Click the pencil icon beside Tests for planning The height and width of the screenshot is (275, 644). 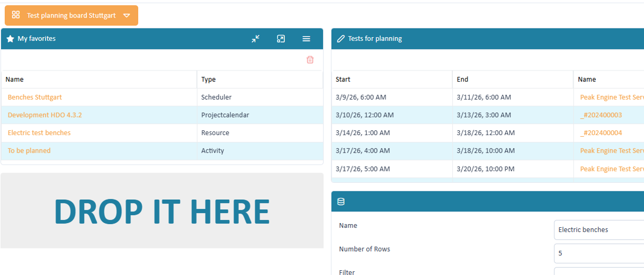pos(341,39)
